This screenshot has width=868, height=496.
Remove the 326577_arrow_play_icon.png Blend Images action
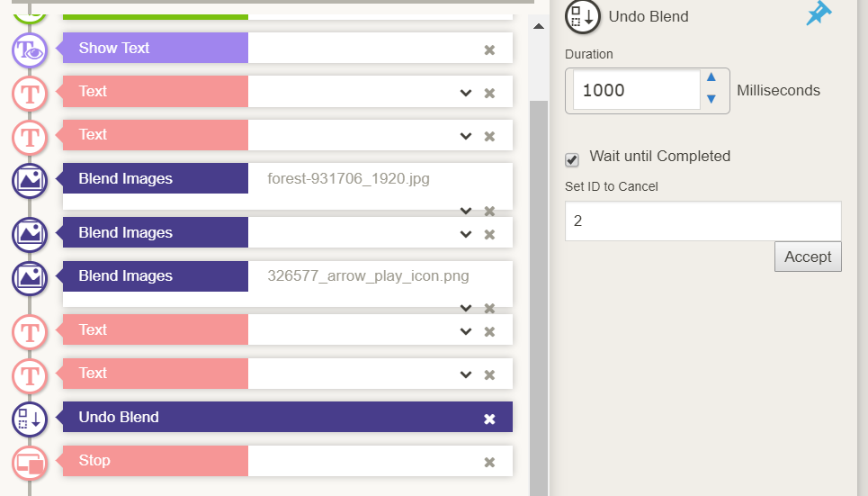(489, 308)
